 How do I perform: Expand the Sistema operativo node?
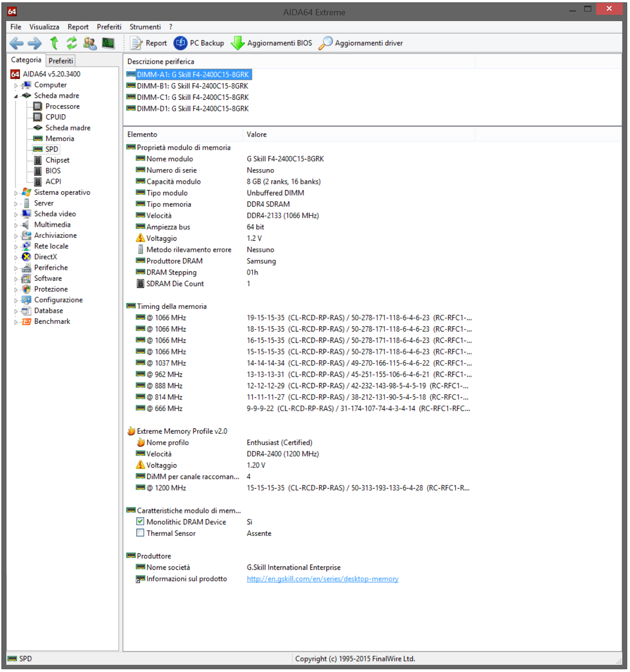coord(16,193)
